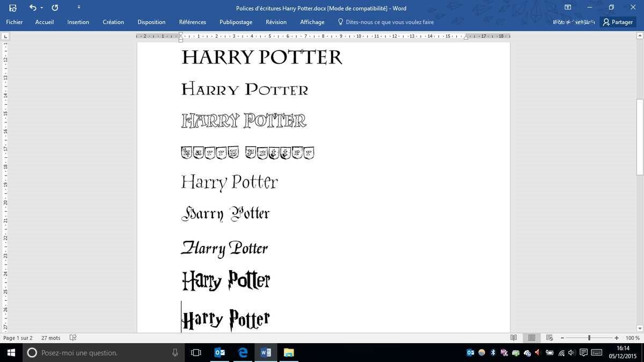Screen dimensions: 644x362
Task: Open the Insertion ribbon tab
Action: (x=78, y=22)
